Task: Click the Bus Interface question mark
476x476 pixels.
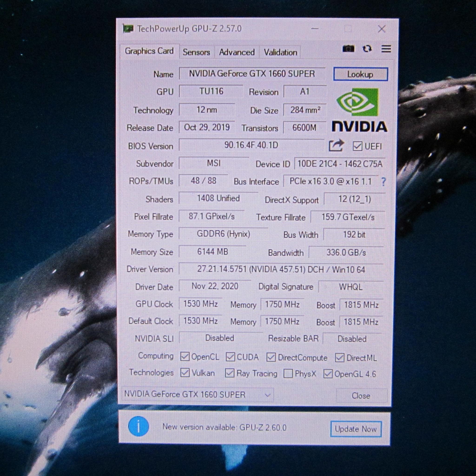Action: (383, 182)
